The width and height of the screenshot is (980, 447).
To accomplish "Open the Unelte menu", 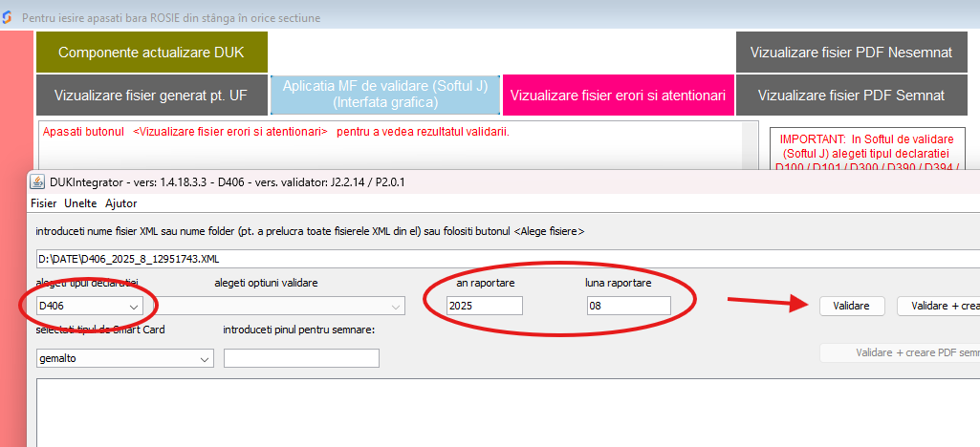I will click(x=81, y=202).
